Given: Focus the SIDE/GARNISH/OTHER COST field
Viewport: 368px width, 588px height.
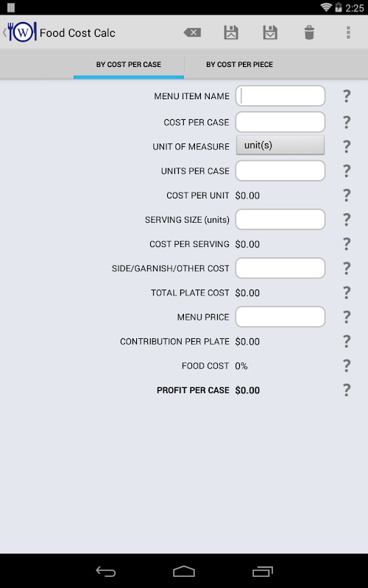Looking at the screenshot, I should [x=280, y=268].
